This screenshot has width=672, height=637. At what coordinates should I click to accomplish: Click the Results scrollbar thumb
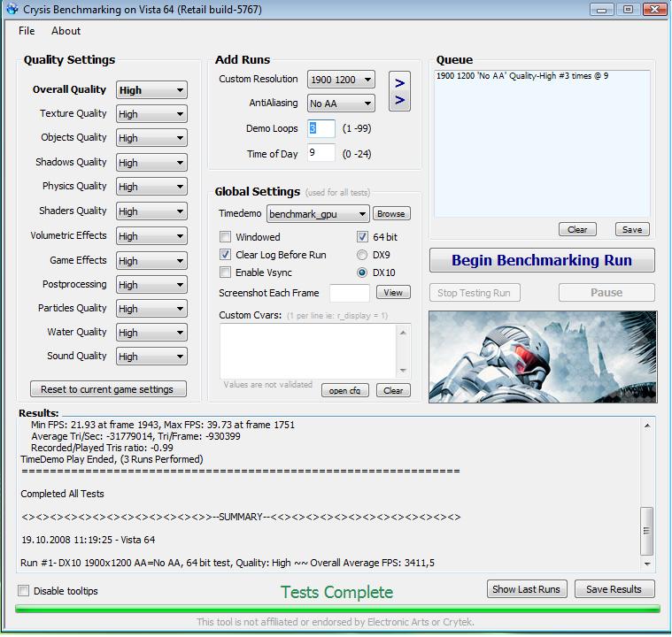[x=647, y=531]
